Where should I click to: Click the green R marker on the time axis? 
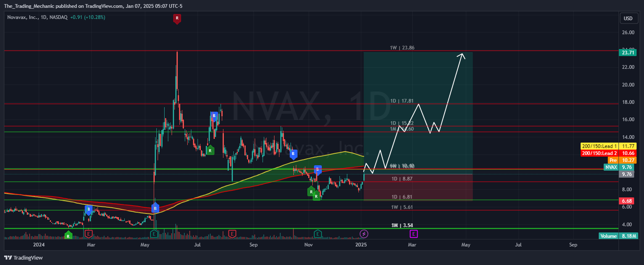pyautogui.click(x=68, y=235)
